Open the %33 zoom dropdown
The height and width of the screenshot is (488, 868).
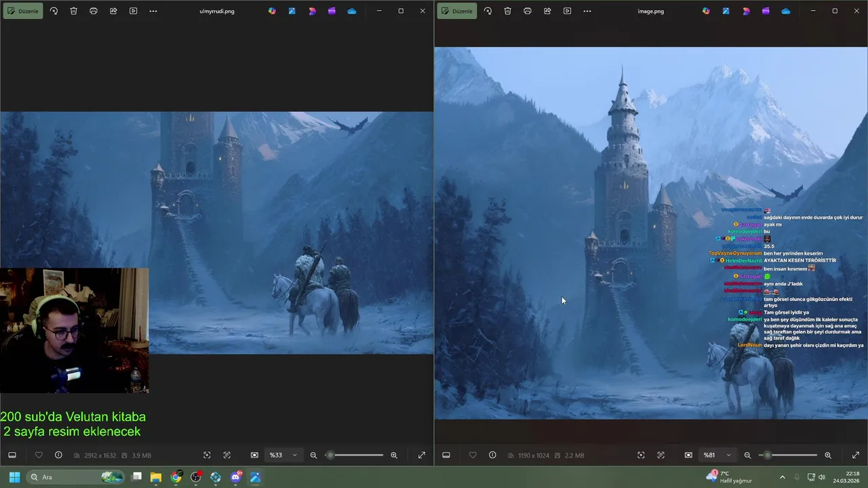(283, 455)
